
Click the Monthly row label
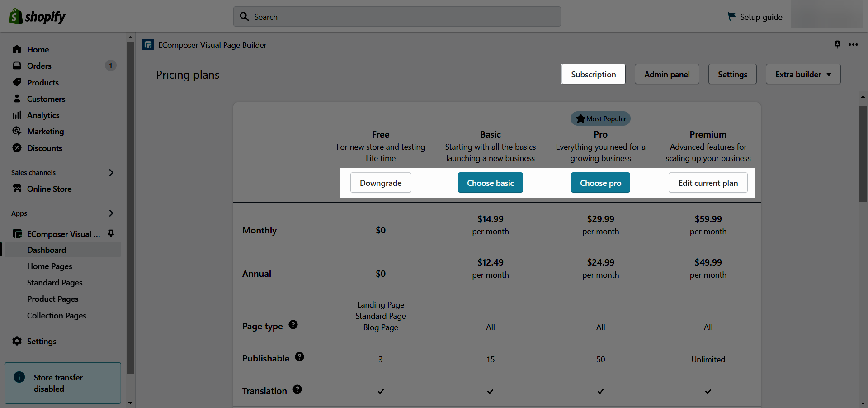coord(259,230)
